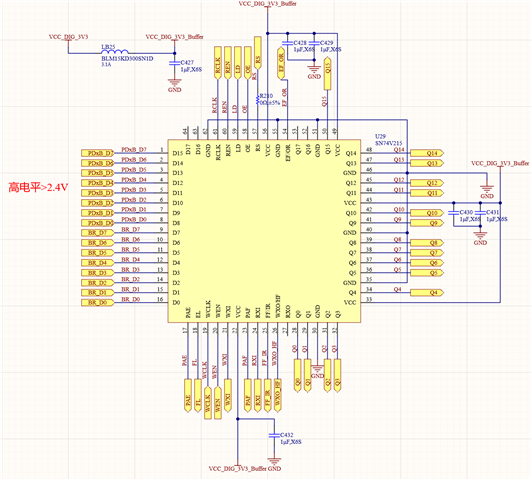Select the vertical WXO_HF port at bottom
This screenshot has height=480, width=532.
pos(278,396)
